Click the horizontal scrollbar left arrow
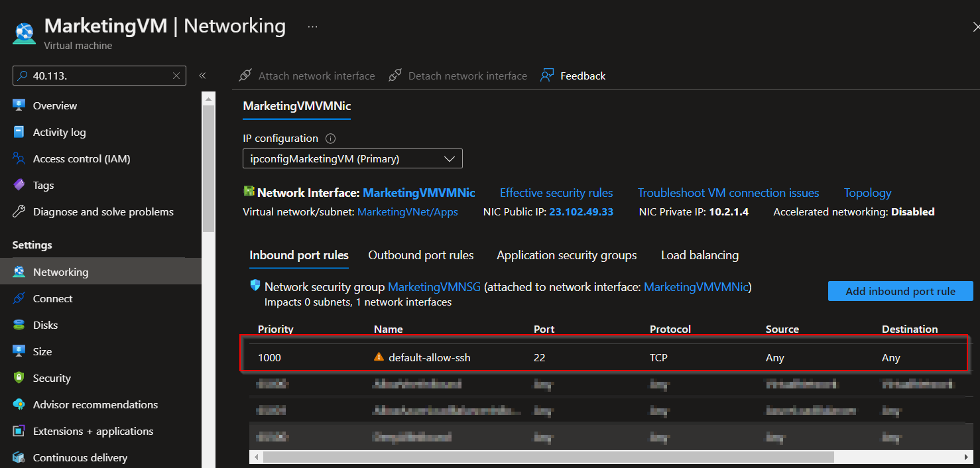The width and height of the screenshot is (980, 468). [x=255, y=457]
